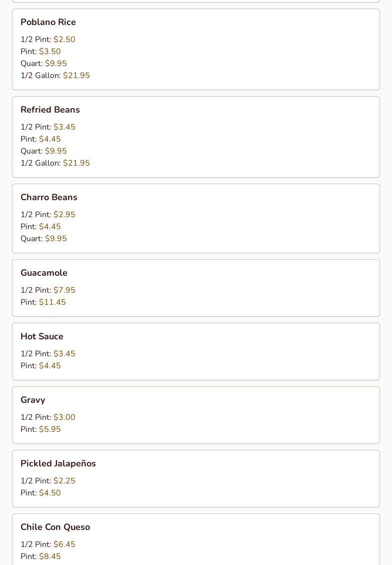The width and height of the screenshot is (392, 565).
Task: Open the Gravy item card
Action: (x=196, y=415)
